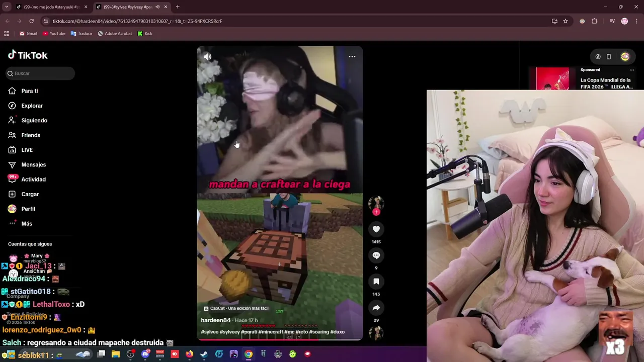Image resolution: width=644 pixels, height=362 pixels.
Task: Open Traducir bookmark
Action: [x=82, y=34]
